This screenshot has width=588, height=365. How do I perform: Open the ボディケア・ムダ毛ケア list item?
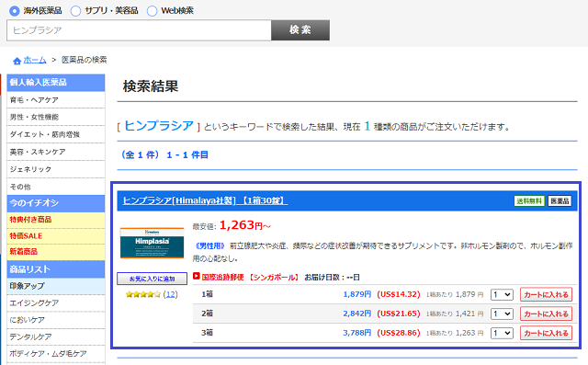(x=56, y=354)
